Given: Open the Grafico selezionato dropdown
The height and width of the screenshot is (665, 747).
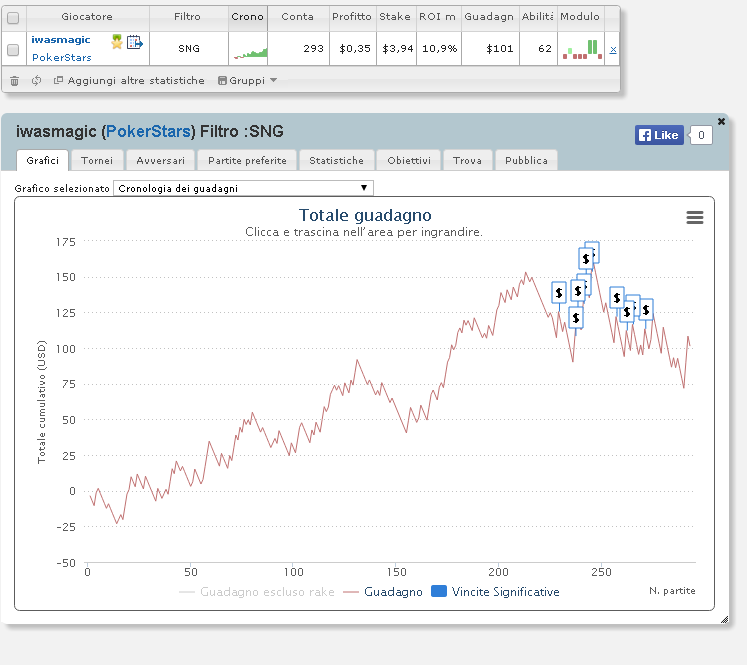Looking at the screenshot, I should point(243,188).
